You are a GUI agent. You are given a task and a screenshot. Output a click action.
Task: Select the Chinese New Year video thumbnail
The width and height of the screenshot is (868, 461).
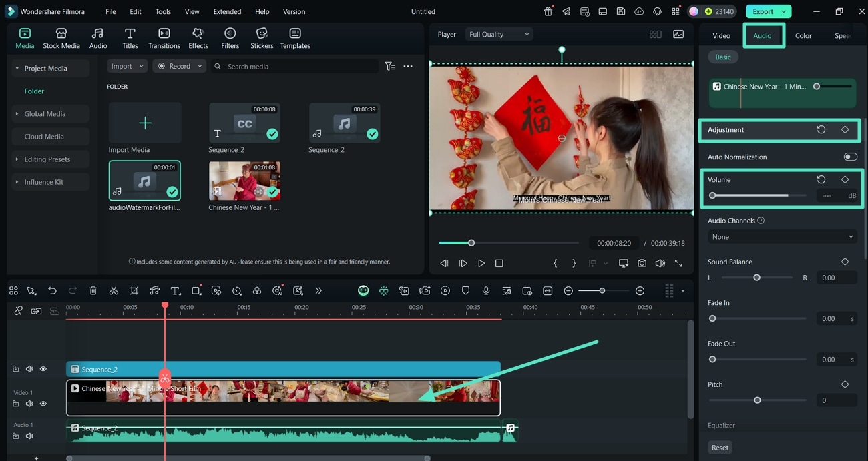coord(244,181)
